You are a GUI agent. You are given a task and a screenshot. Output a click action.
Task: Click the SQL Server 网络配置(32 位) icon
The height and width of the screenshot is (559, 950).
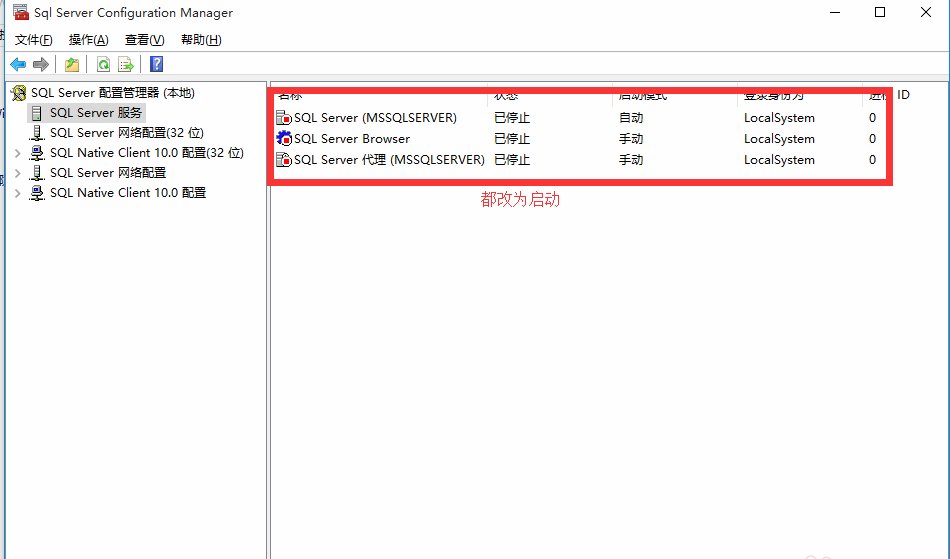[x=37, y=133]
